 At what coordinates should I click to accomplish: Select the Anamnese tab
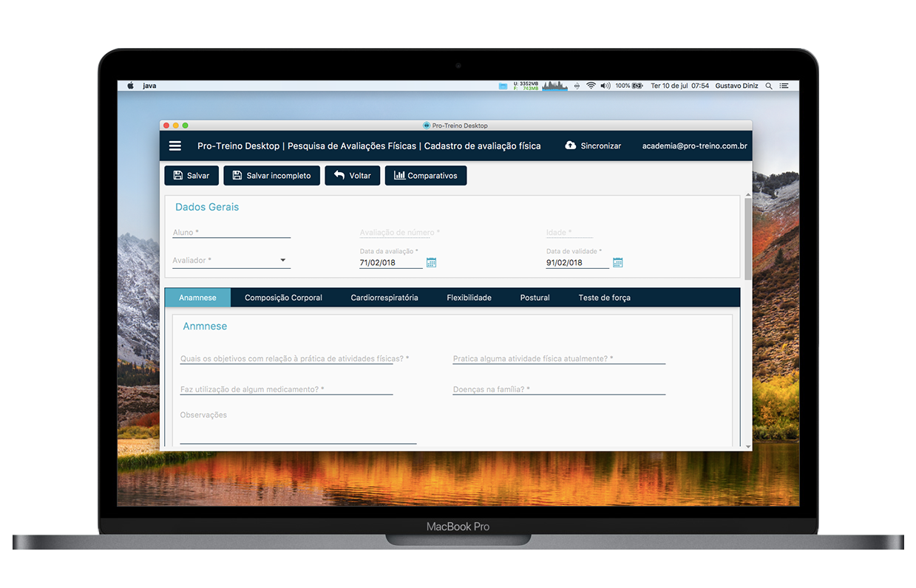click(197, 298)
